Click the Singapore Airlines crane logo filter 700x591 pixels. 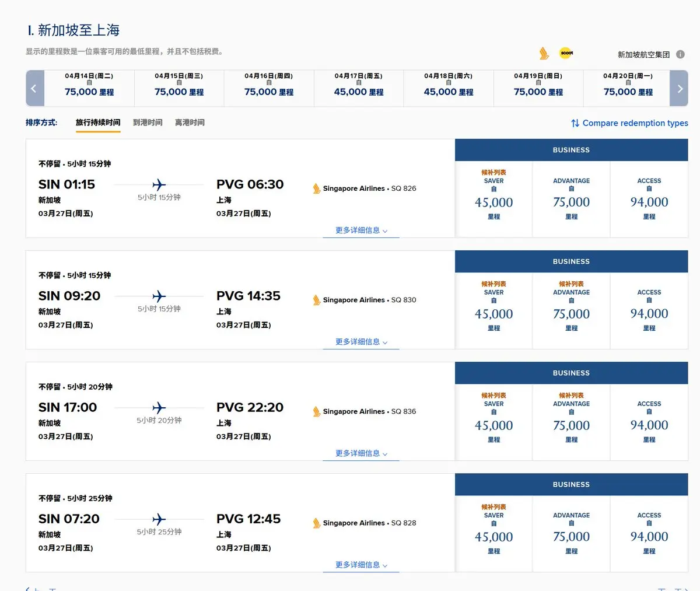click(x=544, y=54)
